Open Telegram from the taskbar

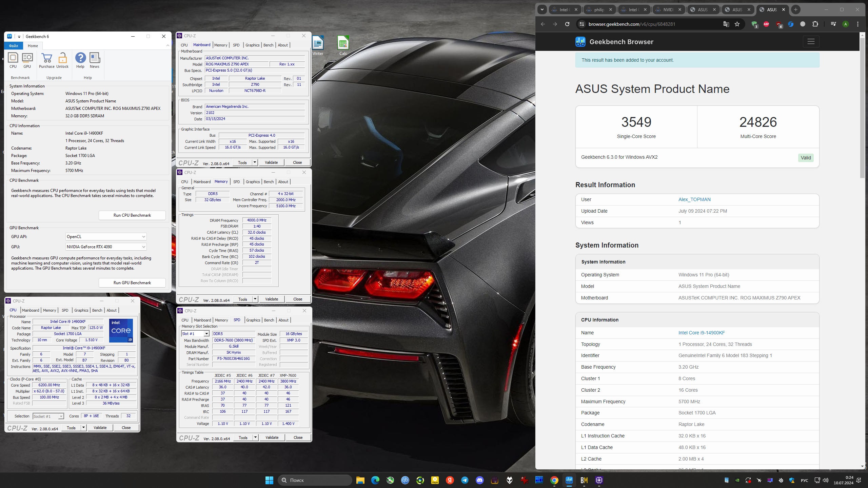[465, 480]
